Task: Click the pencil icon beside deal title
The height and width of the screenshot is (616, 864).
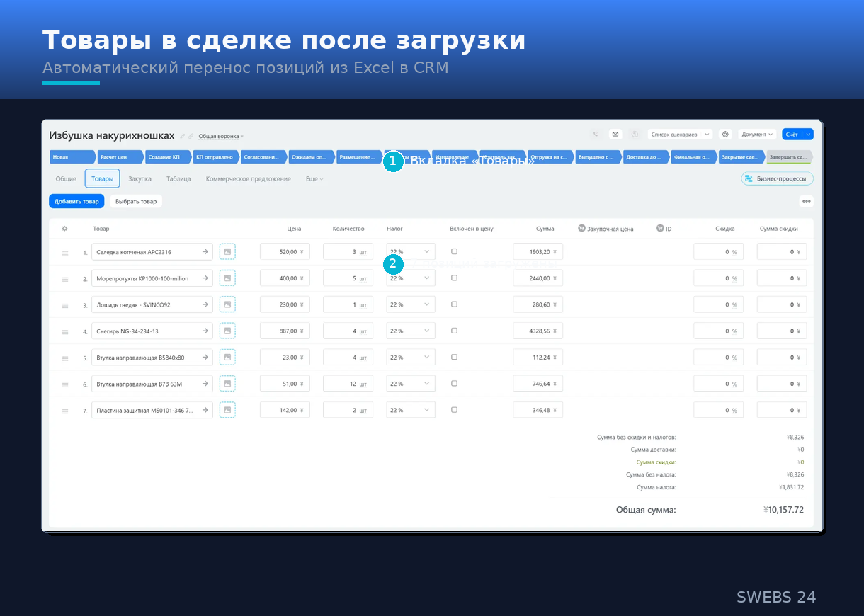Action: point(183,136)
